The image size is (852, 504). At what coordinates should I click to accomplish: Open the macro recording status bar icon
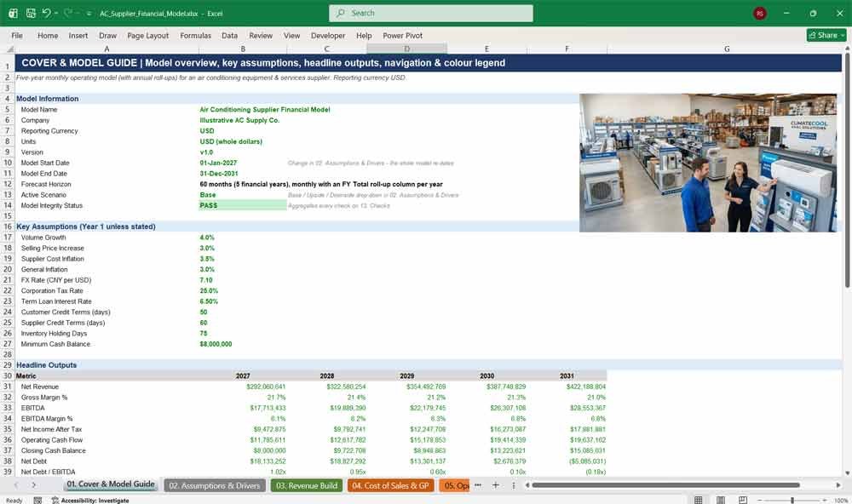(x=37, y=501)
